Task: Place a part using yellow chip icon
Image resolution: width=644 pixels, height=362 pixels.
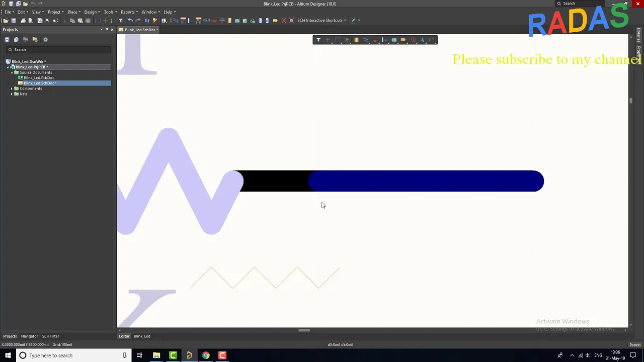Action: coord(356,40)
